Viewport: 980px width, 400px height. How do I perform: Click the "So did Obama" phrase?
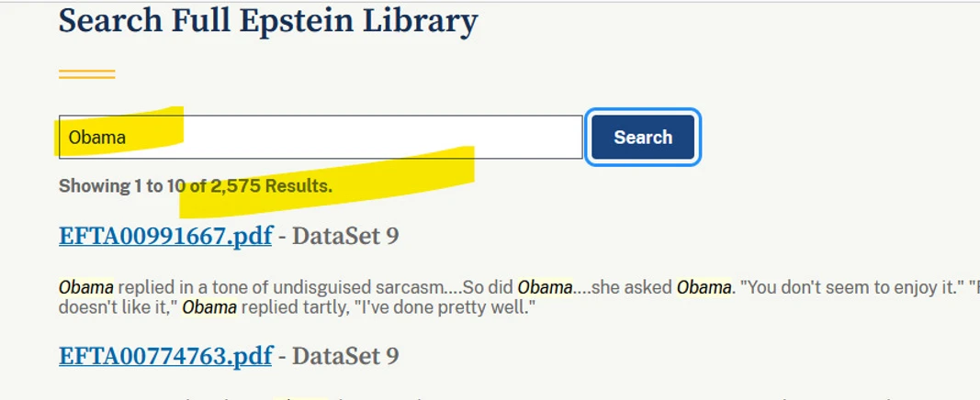coord(542,287)
